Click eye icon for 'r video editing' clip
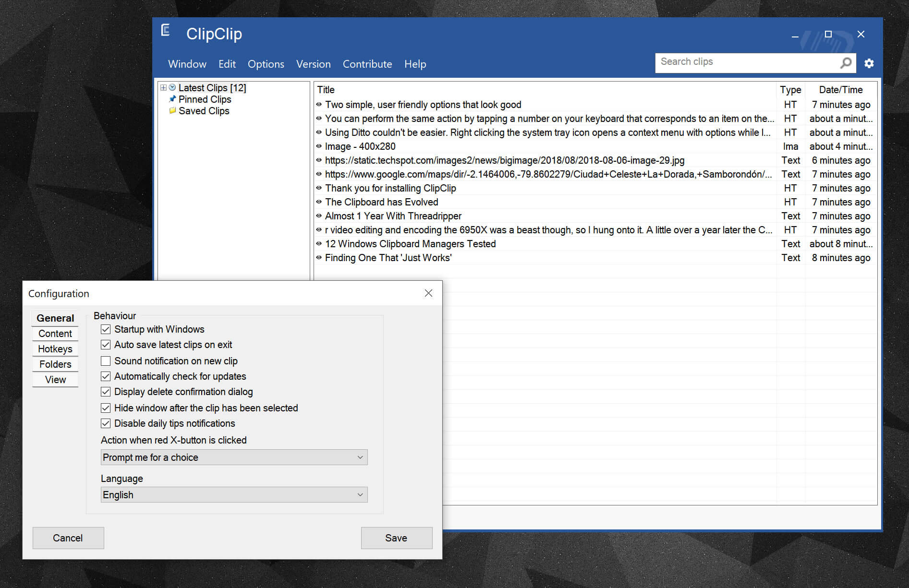This screenshot has width=909, height=588. (319, 229)
